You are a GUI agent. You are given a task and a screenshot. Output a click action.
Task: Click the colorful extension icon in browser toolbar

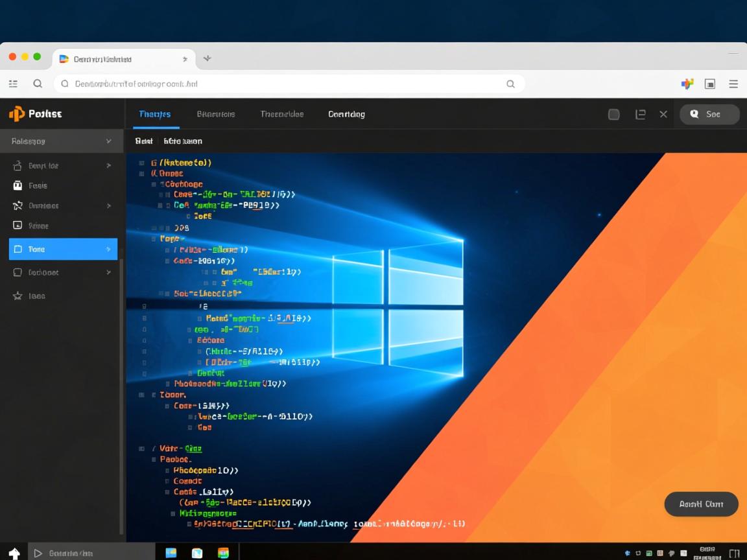[x=687, y=84]
